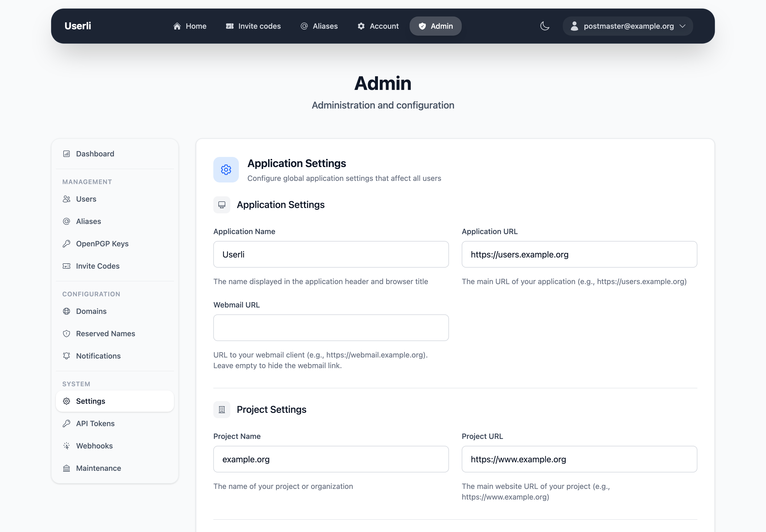766x532 pixels.
Task: Focus the Application URL field
Action: tap(579, 254)
